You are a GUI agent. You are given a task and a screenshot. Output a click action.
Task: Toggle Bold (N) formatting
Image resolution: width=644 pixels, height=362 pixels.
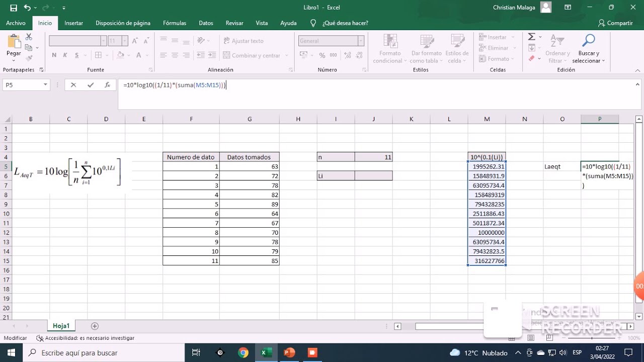(x=54, y=55)
